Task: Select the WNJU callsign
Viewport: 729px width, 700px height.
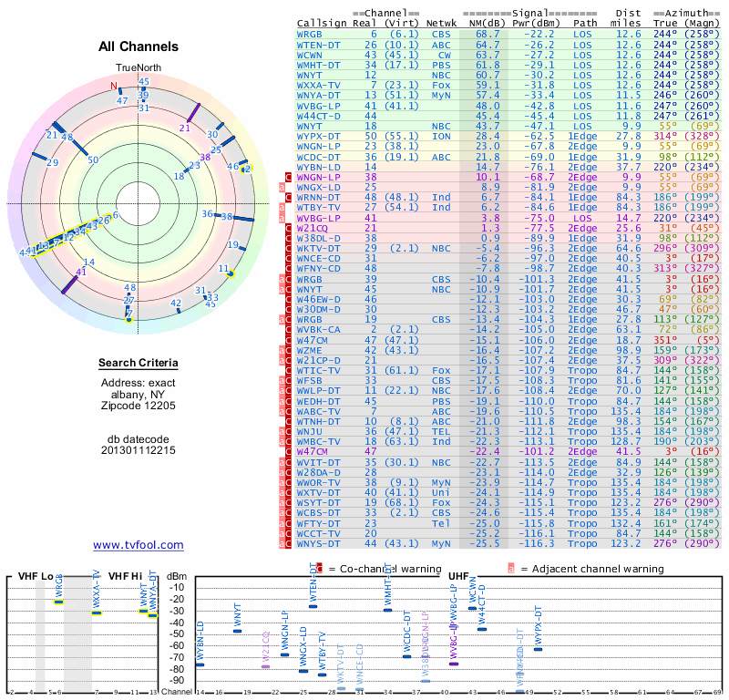Action: (309, 432)
